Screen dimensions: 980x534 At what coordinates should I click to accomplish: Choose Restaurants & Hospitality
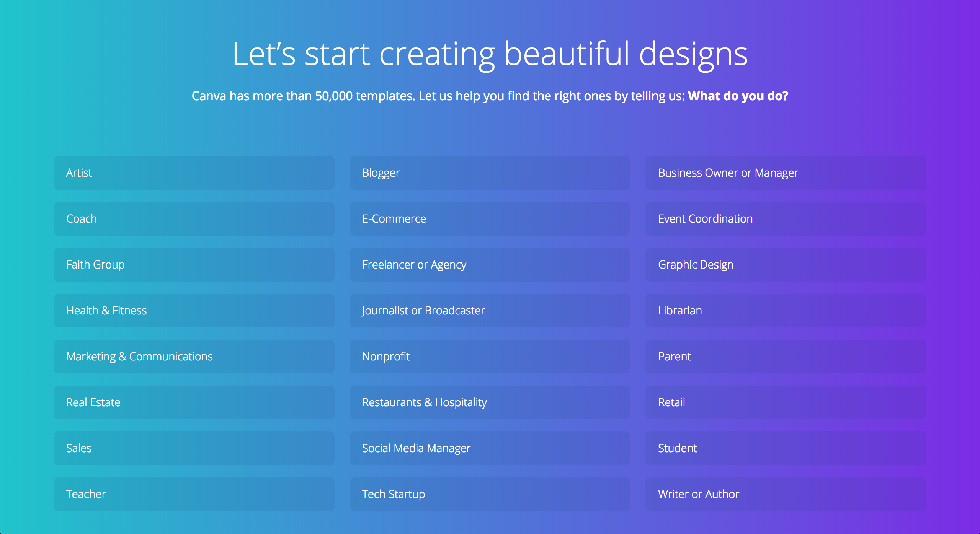[x=490, y=402]
